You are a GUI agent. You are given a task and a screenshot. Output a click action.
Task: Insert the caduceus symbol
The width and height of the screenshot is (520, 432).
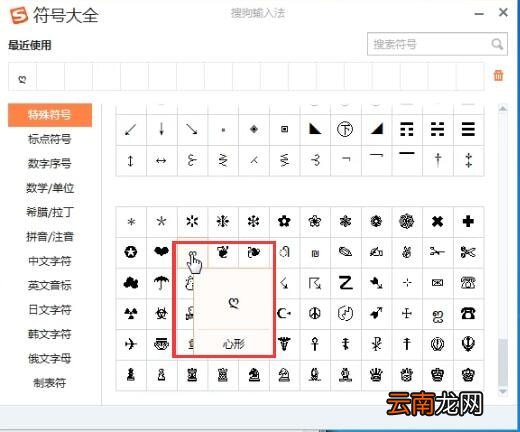pyautogui.click(x=284, y=344)
